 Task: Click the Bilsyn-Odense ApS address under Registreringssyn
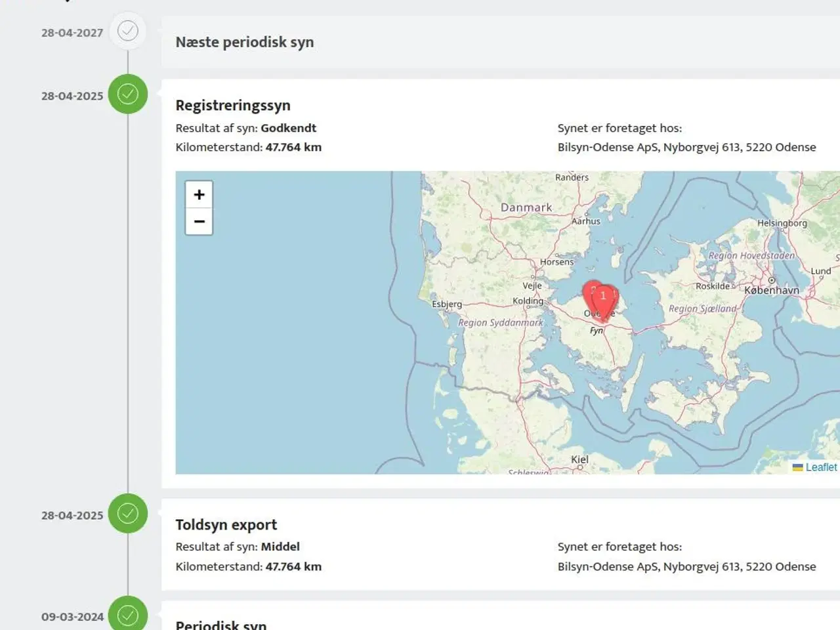click(x=687, y=147)
